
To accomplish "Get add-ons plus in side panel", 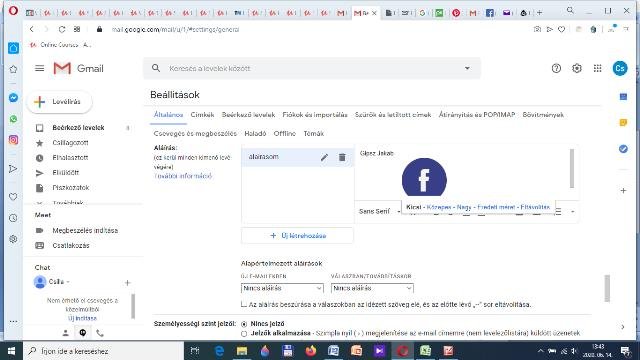I will 623,191.
